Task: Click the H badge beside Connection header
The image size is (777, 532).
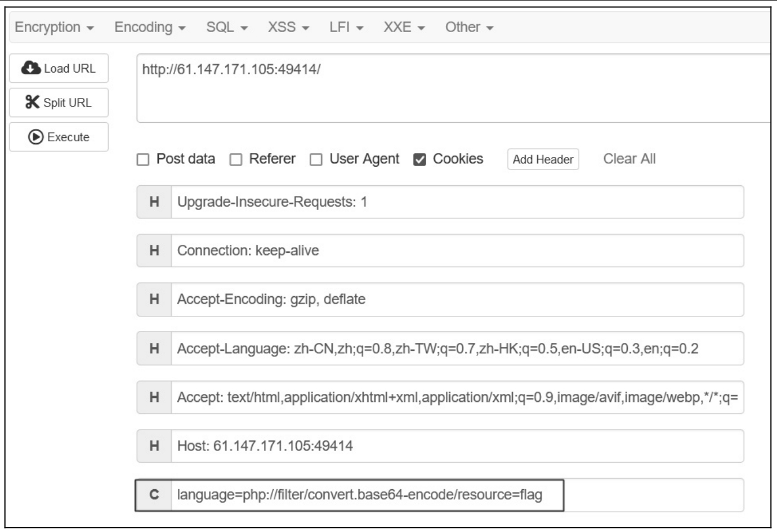Action: (x=154, y=251)
